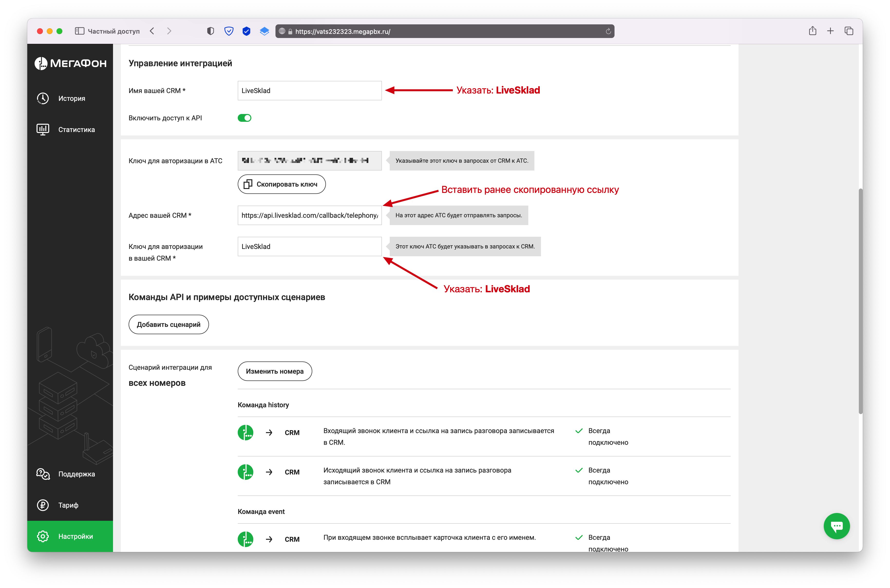Open the Тариф sidebar section
Screen dimensions: 890x588
pyautogui.click(x=70, y=505)
